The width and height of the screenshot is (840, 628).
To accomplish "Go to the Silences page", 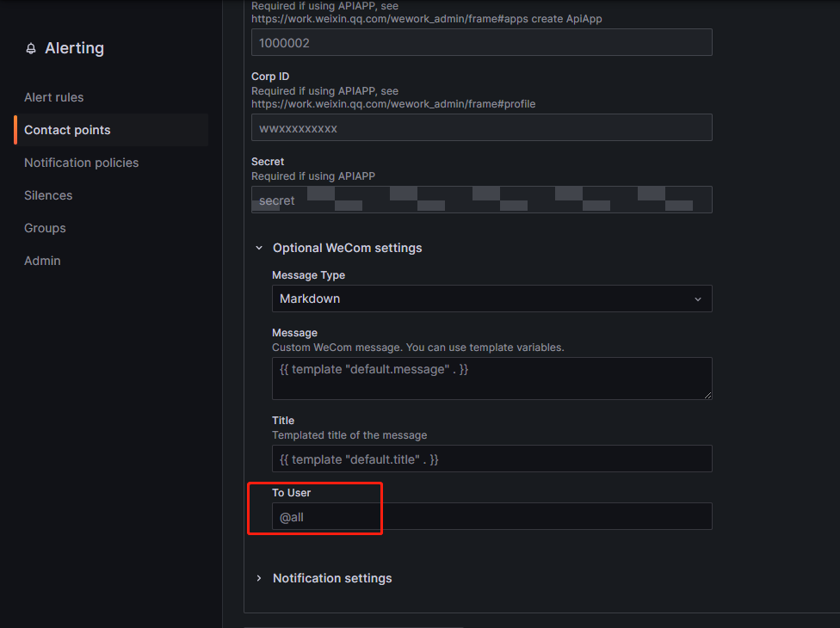I will (x=47, y=195).
